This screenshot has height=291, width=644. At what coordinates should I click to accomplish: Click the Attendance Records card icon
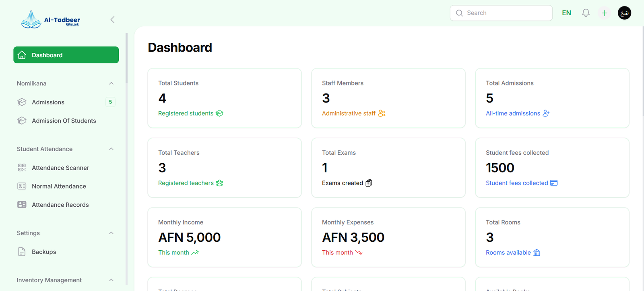22,205
